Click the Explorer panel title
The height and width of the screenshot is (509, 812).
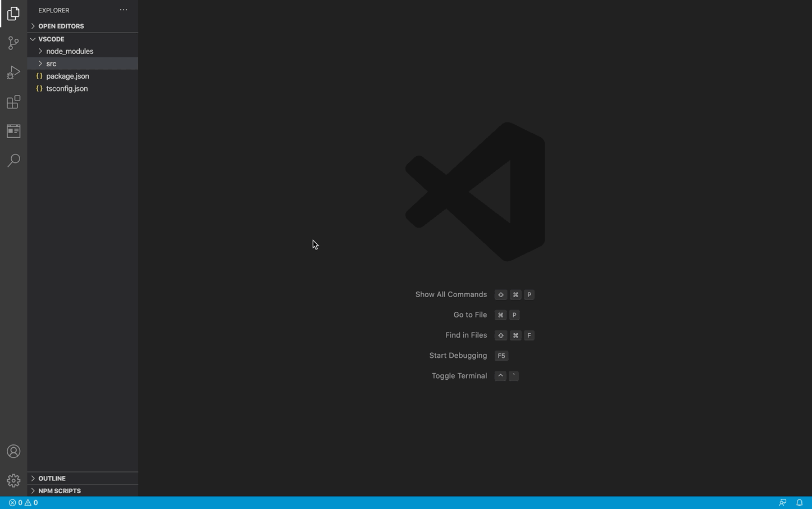click(54, 10)
